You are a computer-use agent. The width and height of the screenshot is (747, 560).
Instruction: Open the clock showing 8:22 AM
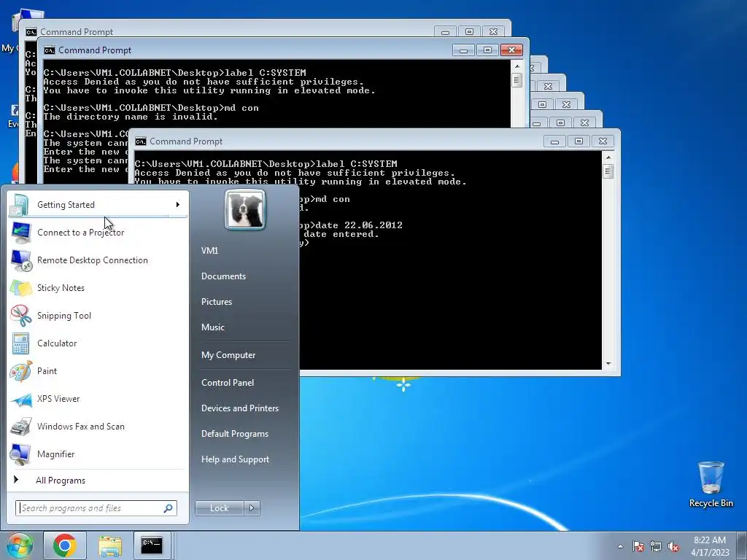tap(710, 546)
